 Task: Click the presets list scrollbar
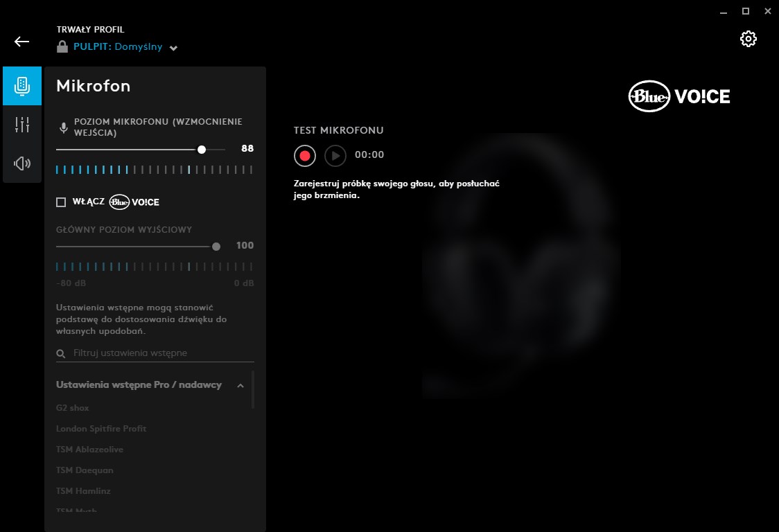point(253,389)
